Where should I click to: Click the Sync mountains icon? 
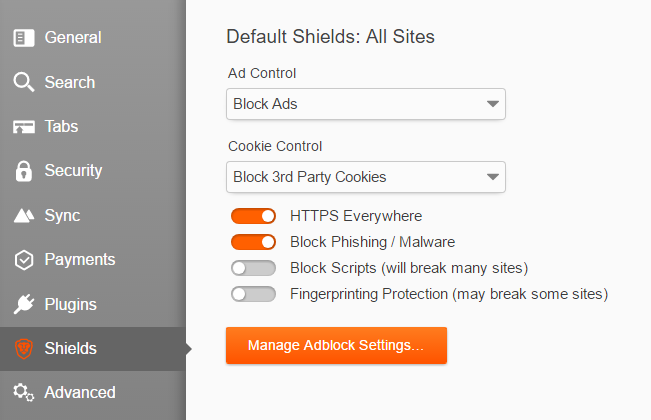24,216
